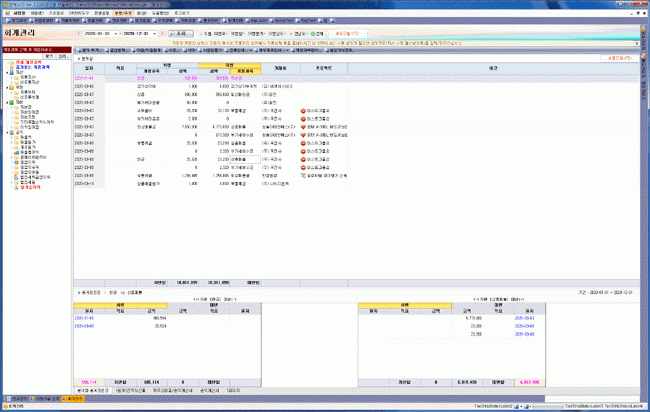Select the 이익잉여금 tree item
This screenshot has height=412, width=650.
[x=30, y=127]
